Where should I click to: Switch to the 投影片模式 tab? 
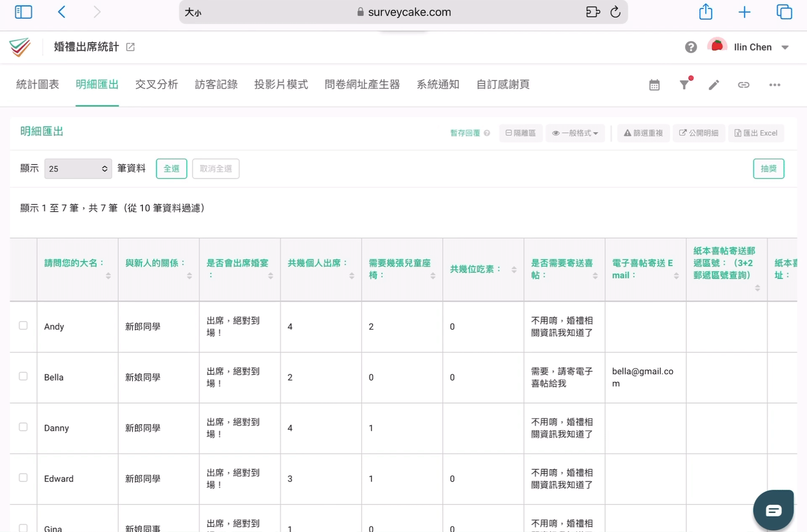click(281, 84)
